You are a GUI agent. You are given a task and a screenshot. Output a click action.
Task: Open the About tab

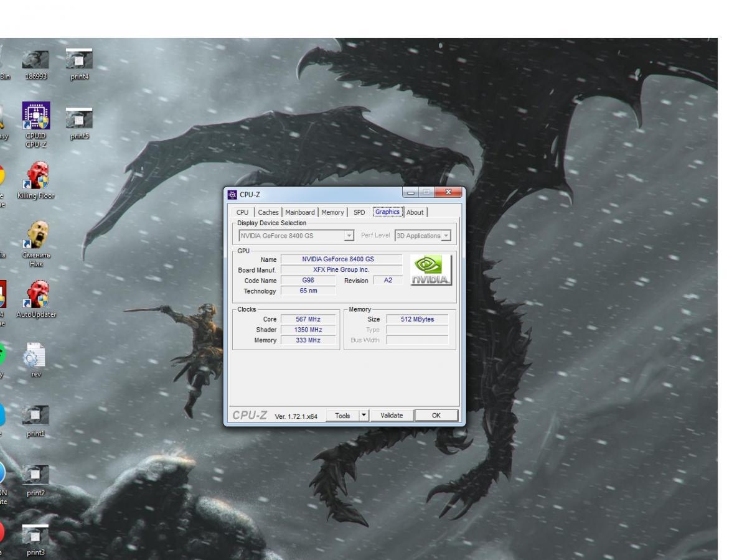(415, 212)
